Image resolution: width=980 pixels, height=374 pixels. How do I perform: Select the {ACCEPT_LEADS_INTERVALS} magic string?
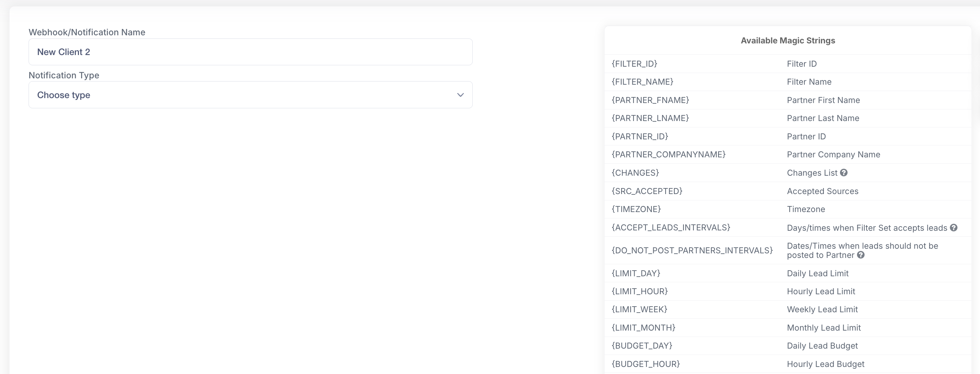(671, 227)
